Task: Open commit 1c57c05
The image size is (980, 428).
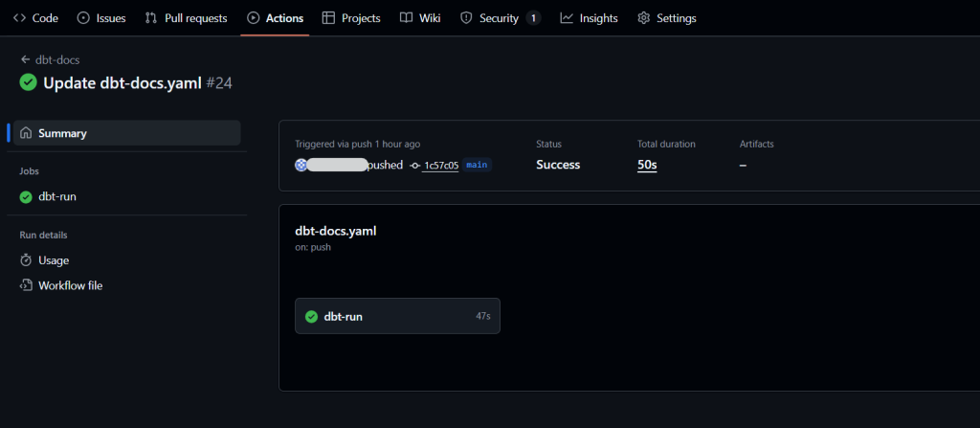Action: [x=441, y=166]
